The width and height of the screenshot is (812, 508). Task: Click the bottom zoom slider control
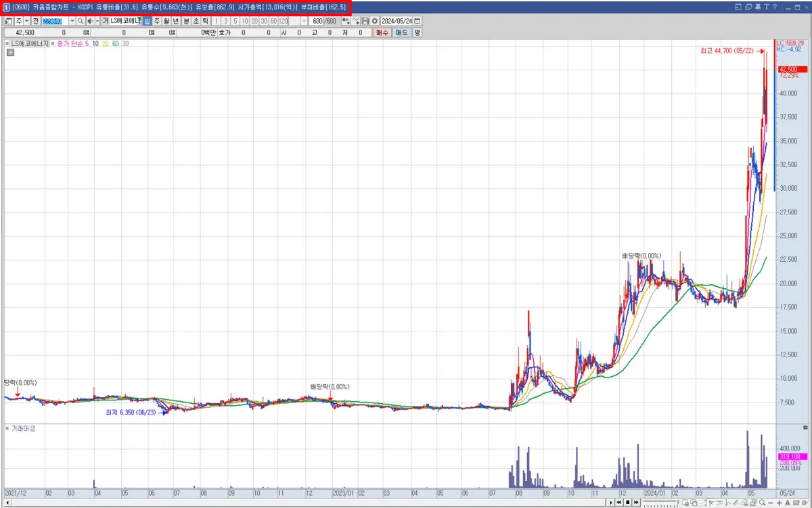660,503
